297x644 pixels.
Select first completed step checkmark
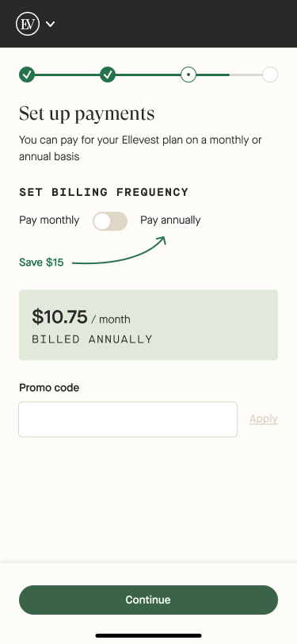point(27,75)
